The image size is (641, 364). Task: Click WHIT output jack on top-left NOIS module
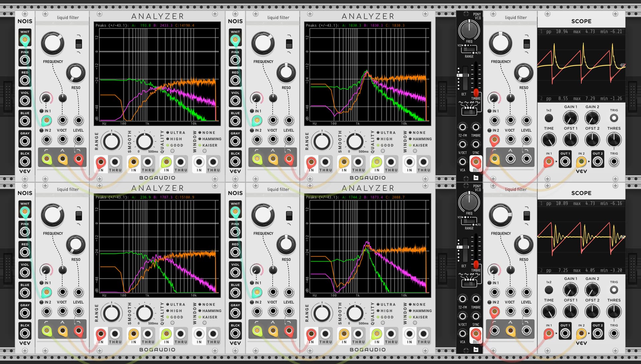(x=25, y=40)
